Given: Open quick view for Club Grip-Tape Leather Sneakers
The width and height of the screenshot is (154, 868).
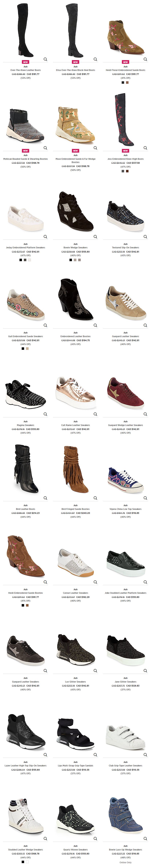Looking at the screenshot, I should pyautogui.click(x=145, y=755).
